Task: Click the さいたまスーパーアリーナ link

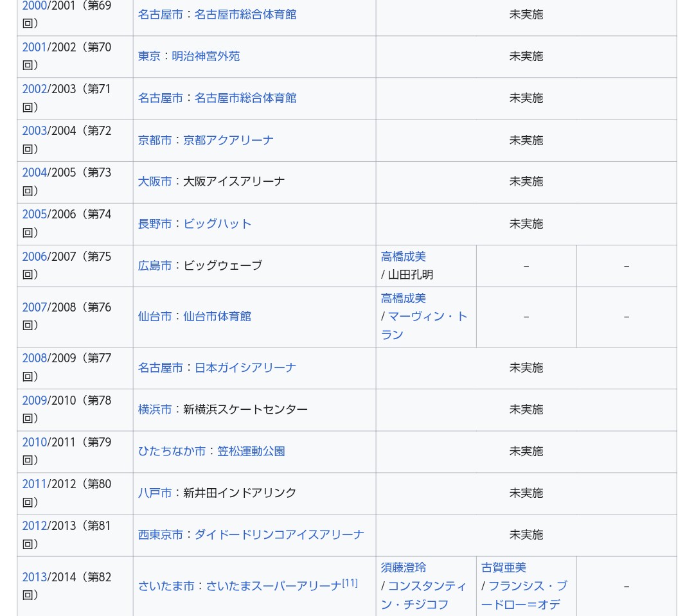Action: [273, 586]
